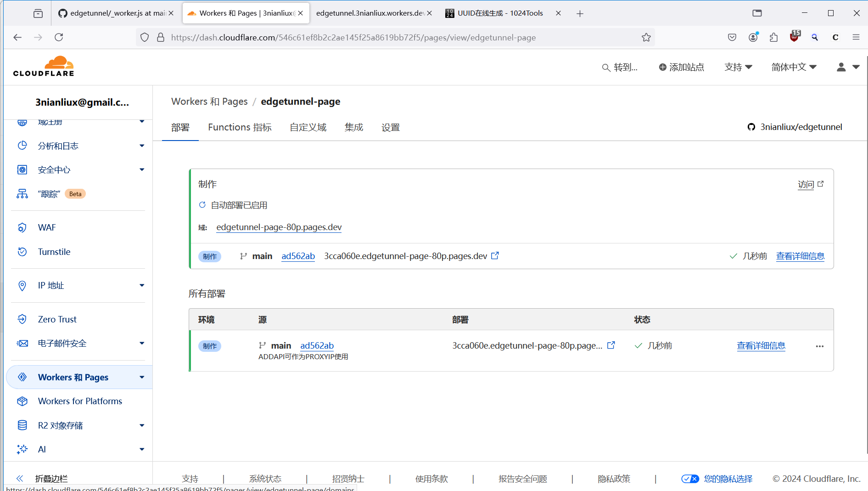
Task: Switch to the 自定义域 tab
Action: [308, 127]
